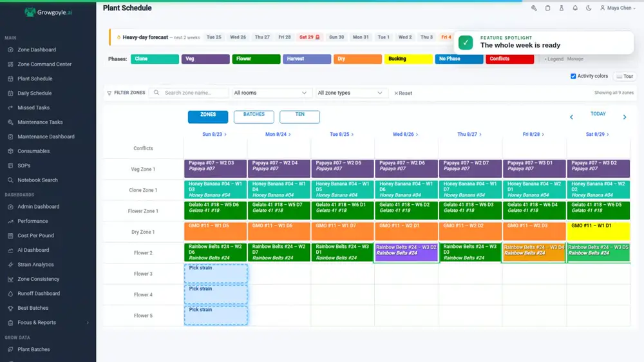Click the Plant Batches leaf icon
This screenshot has width=644, height=362.
[x=10, y=349]
